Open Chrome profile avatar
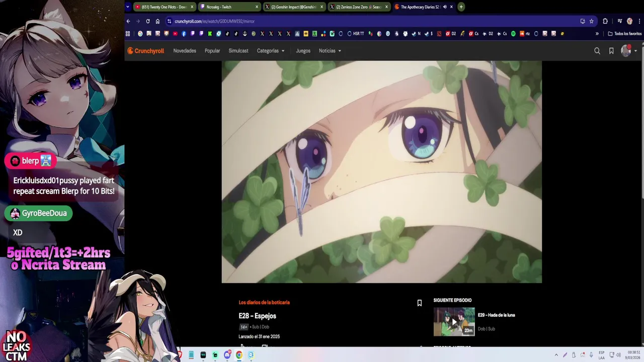 point(629,21)
